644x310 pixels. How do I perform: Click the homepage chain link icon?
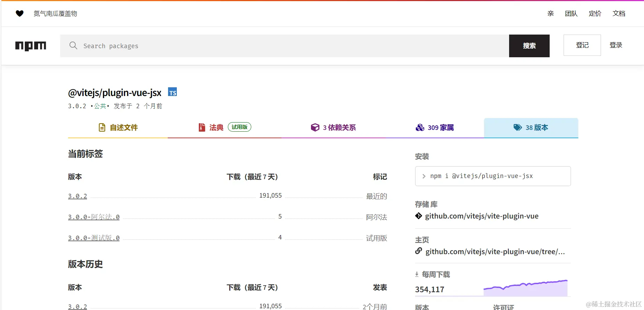pyautogui.click(x=419, y=251)
